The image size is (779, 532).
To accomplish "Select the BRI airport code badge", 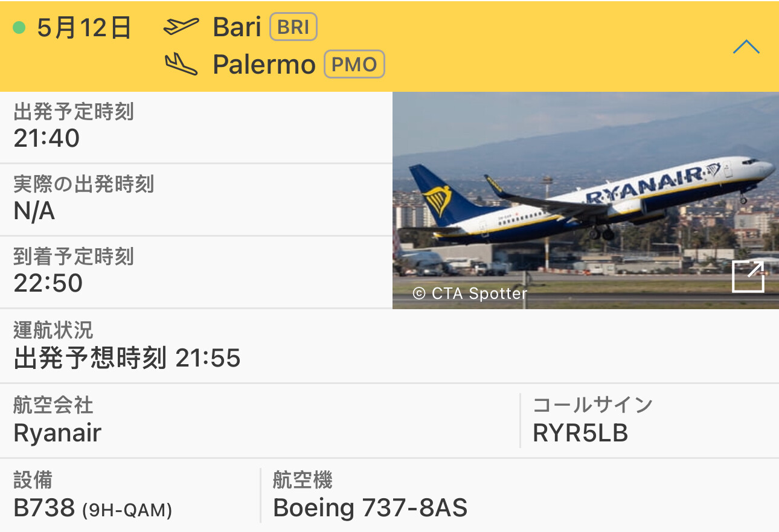I will [293, 27].
